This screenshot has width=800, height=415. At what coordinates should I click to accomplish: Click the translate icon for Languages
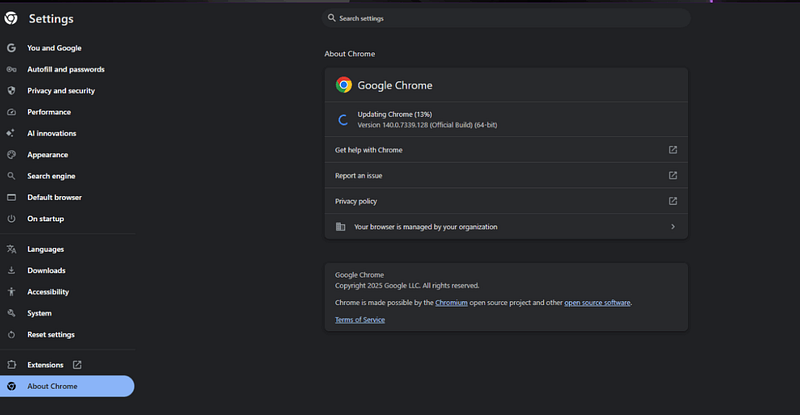tap(11, 249)
